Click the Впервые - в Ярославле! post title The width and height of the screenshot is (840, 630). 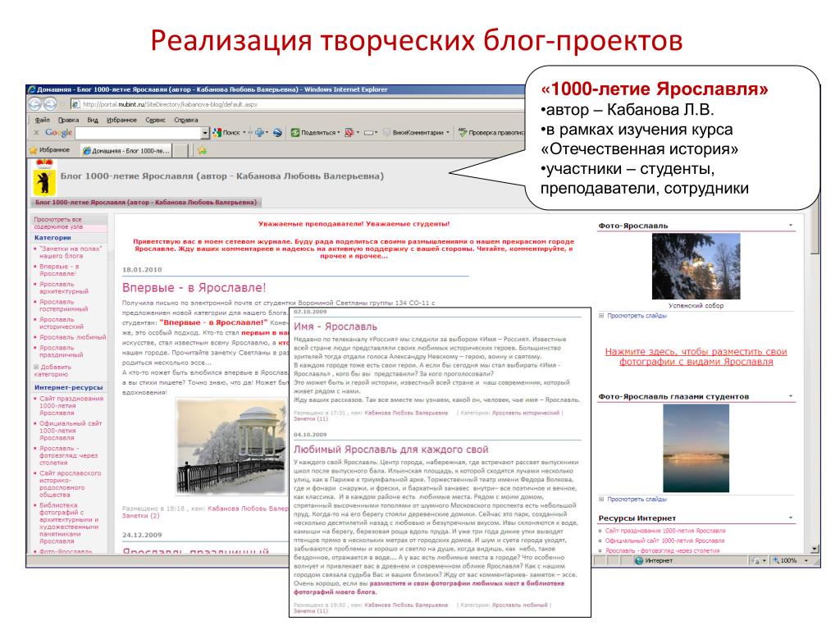coord(194,288)
